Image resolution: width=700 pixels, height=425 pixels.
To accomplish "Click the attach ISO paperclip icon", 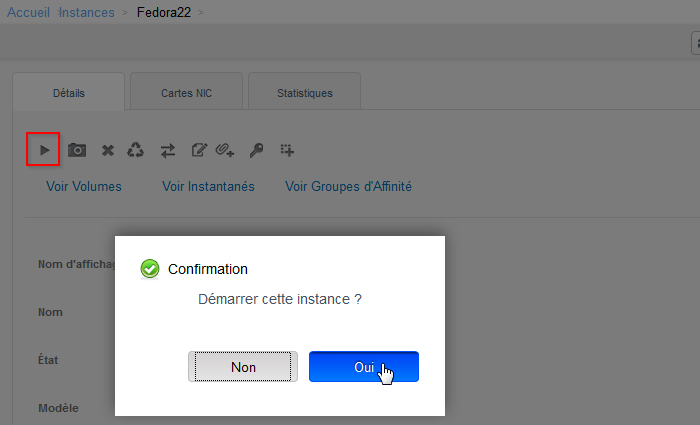I will pyautogui.click(x=225, y=150).
